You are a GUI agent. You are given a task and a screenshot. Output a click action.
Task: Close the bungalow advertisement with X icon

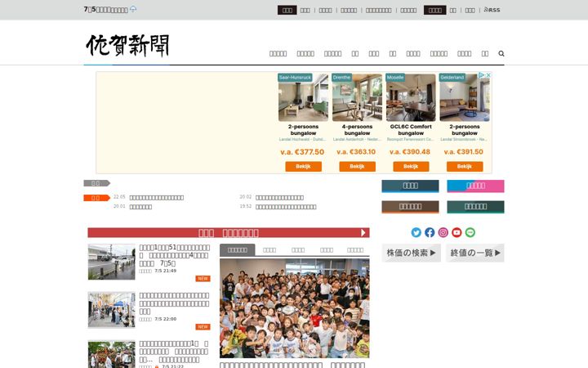coord(488,75)
